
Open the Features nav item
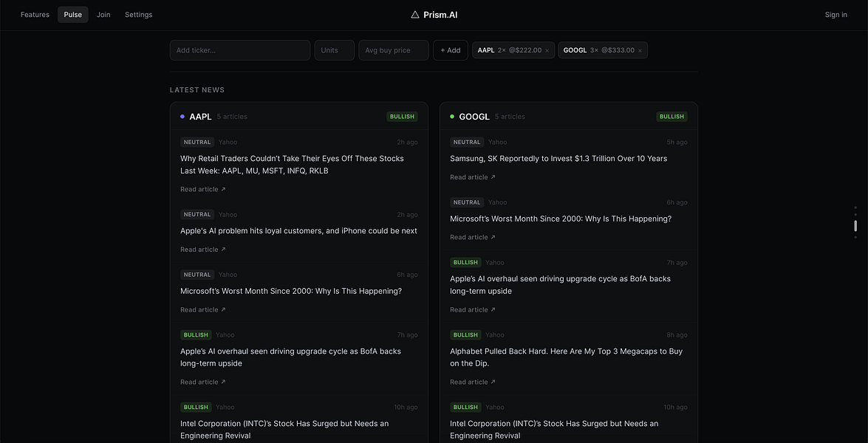point(35,15)
